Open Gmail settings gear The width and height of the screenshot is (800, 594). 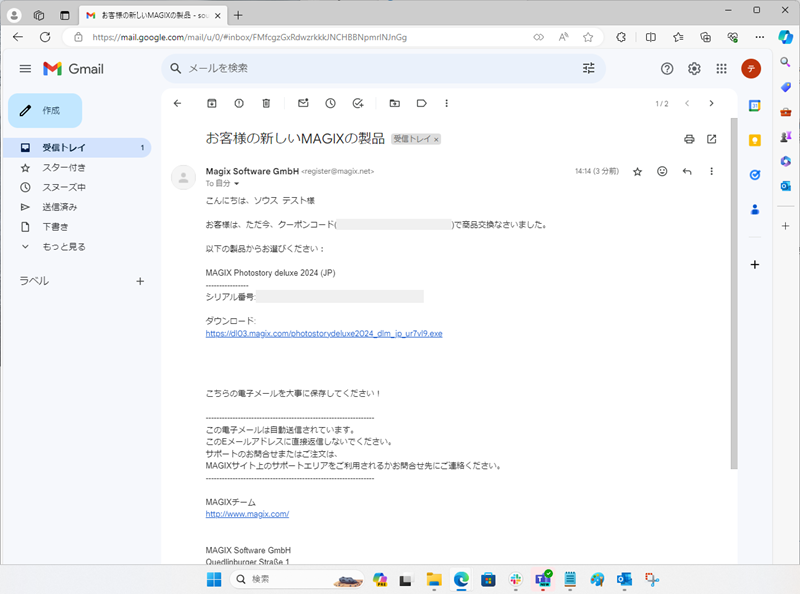coord(694,68)
